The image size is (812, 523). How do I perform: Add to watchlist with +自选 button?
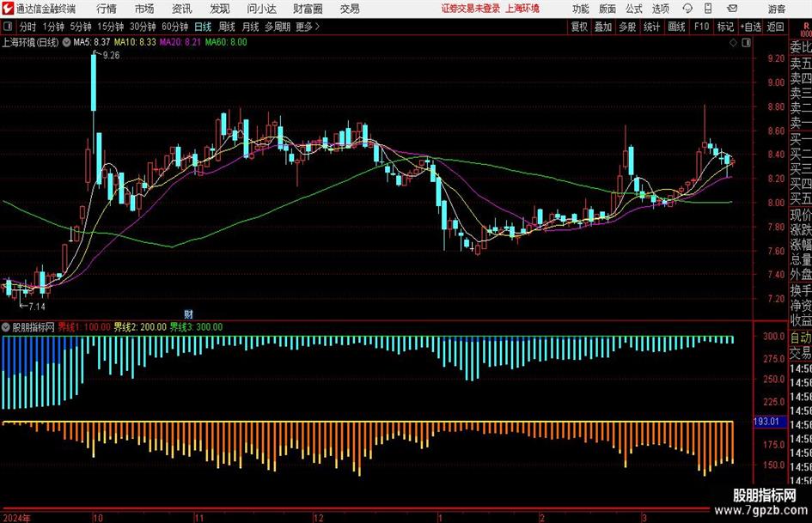point(750,27)
